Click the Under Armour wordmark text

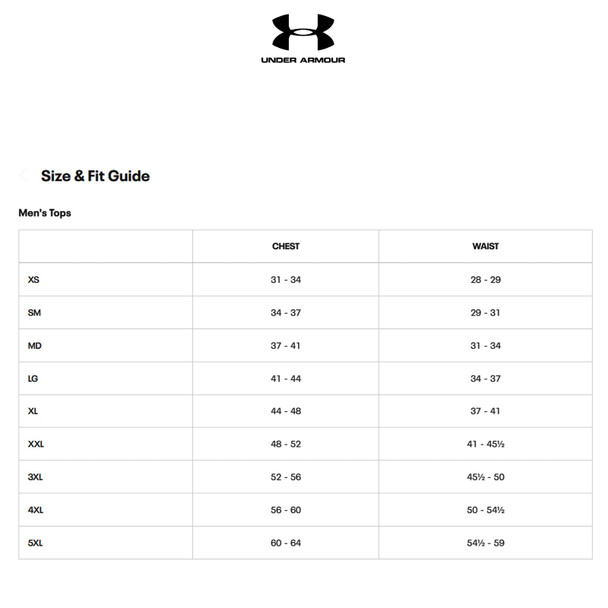coord(303,60)
